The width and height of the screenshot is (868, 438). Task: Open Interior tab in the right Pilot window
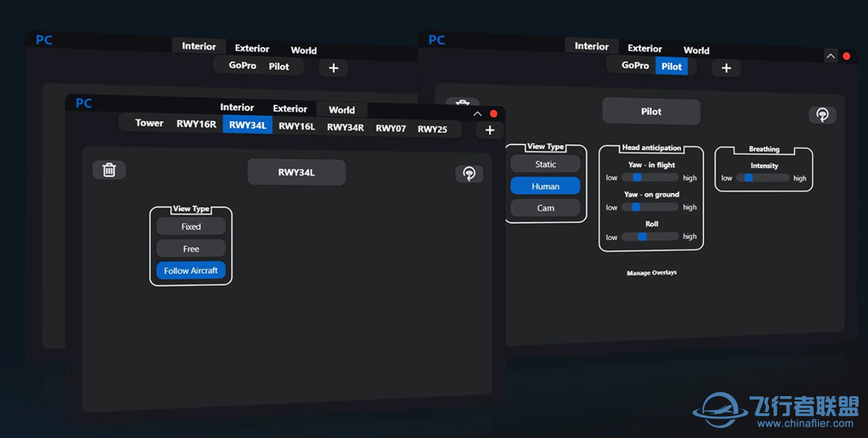pyautogui.click(x=592, y=46)
